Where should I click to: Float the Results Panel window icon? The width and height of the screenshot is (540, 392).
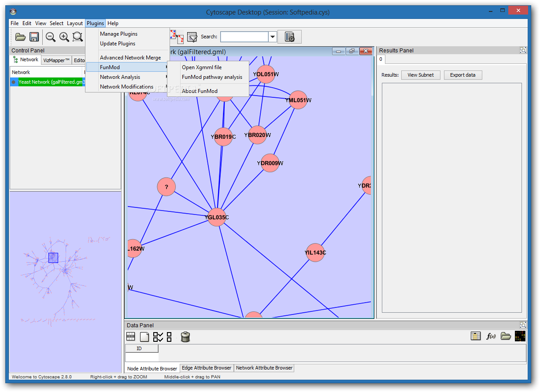pyautogui.click(x=523, y=50)
